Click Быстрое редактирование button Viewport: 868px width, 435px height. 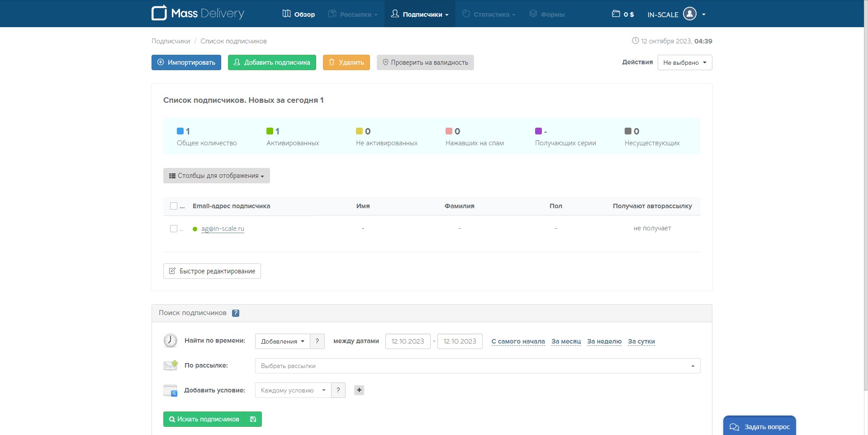pos(212,271)
